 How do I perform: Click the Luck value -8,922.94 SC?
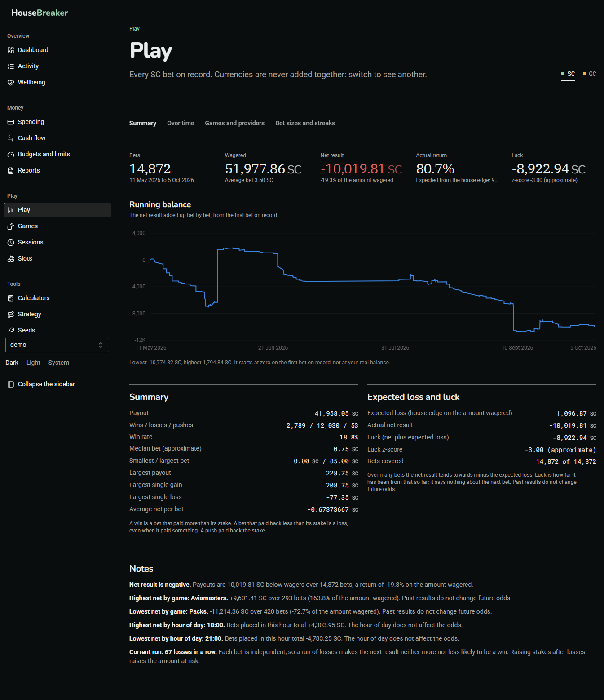click(549, 169)
